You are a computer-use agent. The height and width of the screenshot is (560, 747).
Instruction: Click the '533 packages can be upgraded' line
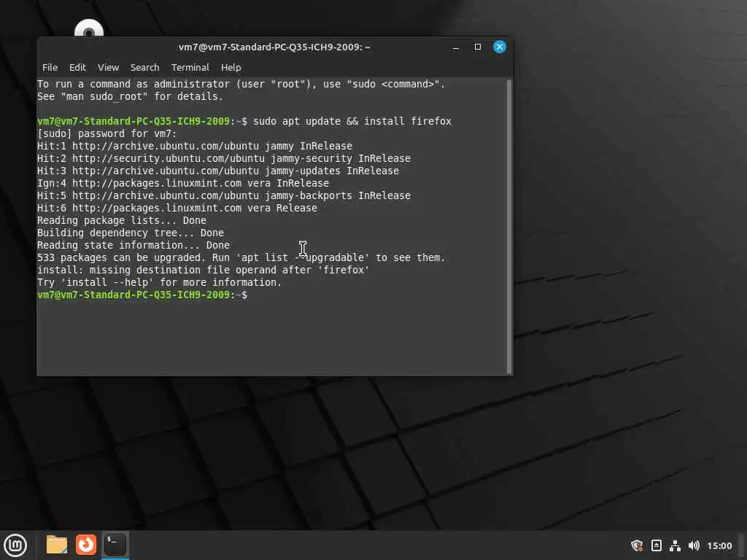241,257
